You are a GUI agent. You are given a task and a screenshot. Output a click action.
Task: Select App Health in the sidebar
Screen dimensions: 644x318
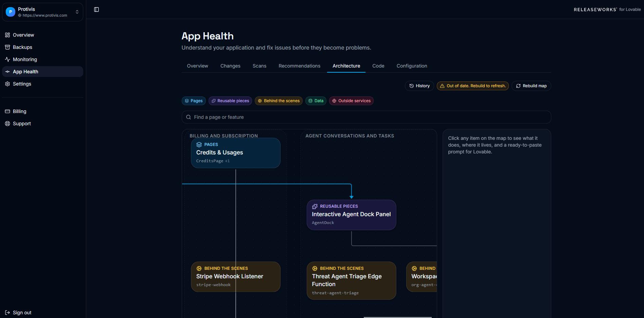(42, 72)
